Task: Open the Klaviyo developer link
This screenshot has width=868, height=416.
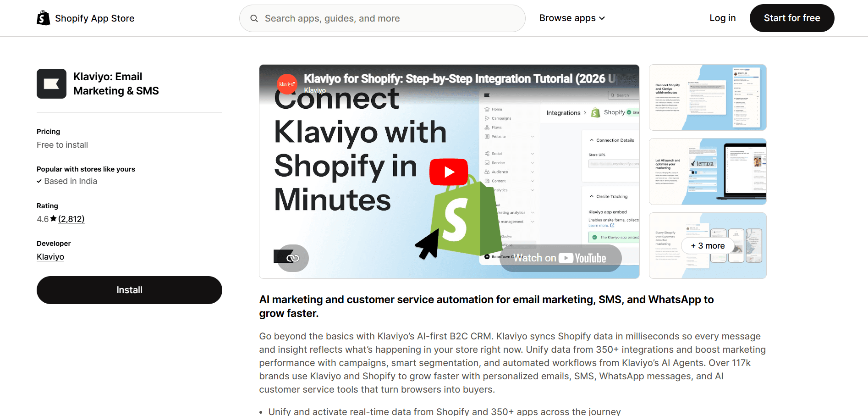Action: click(x=50, y=257)
